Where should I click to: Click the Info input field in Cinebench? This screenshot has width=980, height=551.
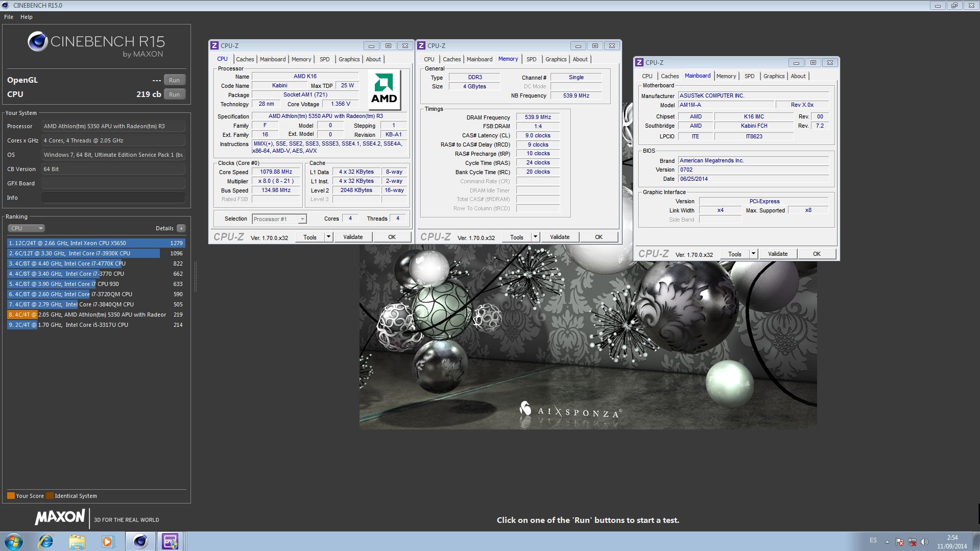point(113,198)
